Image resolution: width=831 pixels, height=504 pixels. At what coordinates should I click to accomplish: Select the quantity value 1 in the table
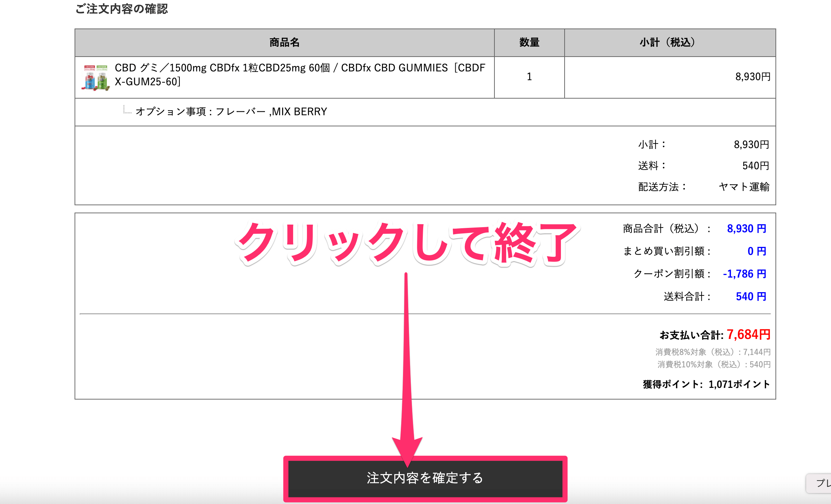click(x=529, y=76)
